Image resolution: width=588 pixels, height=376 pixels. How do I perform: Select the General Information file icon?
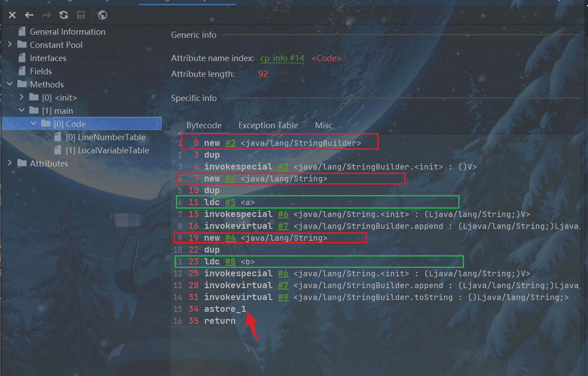coord(22,32)
